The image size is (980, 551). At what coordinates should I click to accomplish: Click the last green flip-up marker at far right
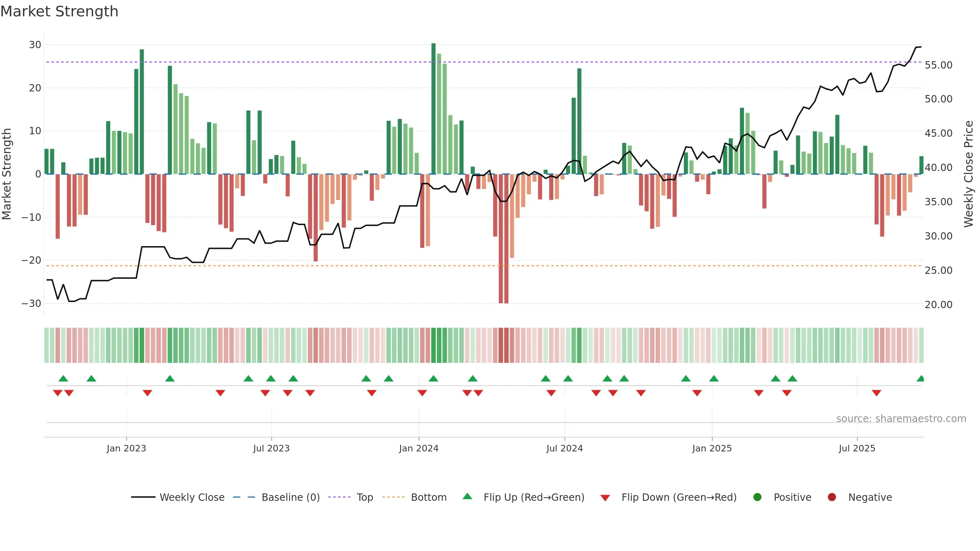920,378
